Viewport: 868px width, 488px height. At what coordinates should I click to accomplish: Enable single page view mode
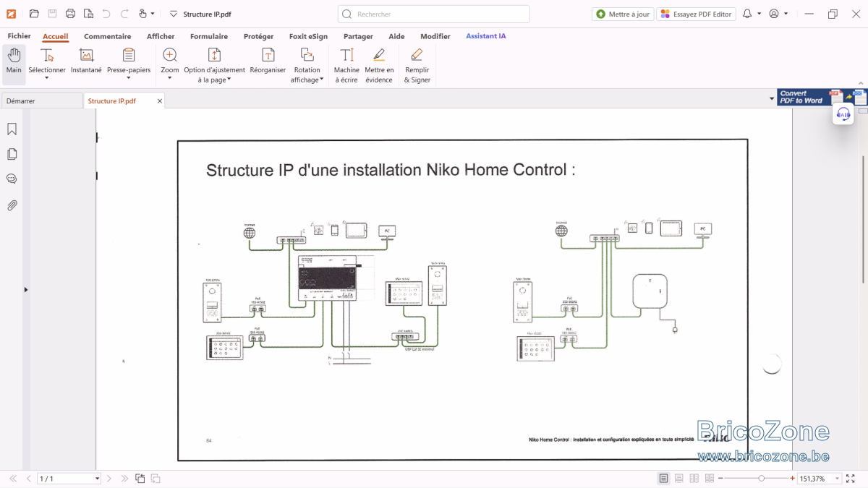click(x=664, y=479)
